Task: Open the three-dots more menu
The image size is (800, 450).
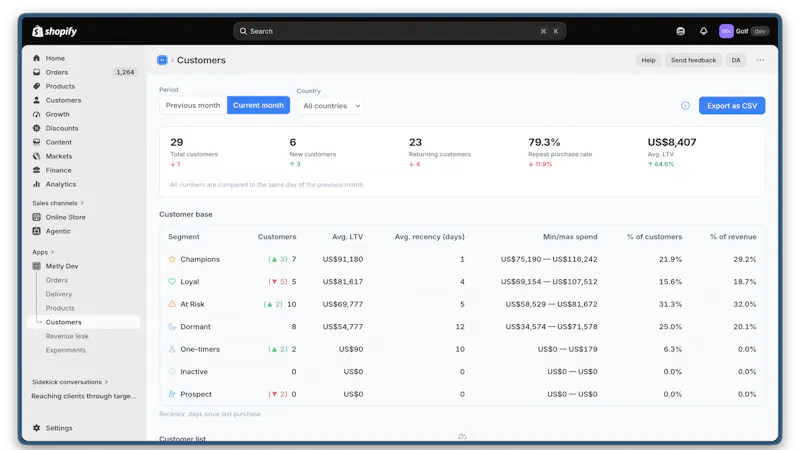Action: (x=760, y=60)
